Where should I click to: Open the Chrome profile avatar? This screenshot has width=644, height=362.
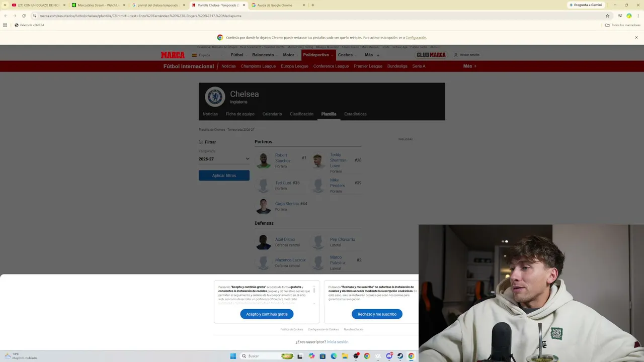click(629, 16)
